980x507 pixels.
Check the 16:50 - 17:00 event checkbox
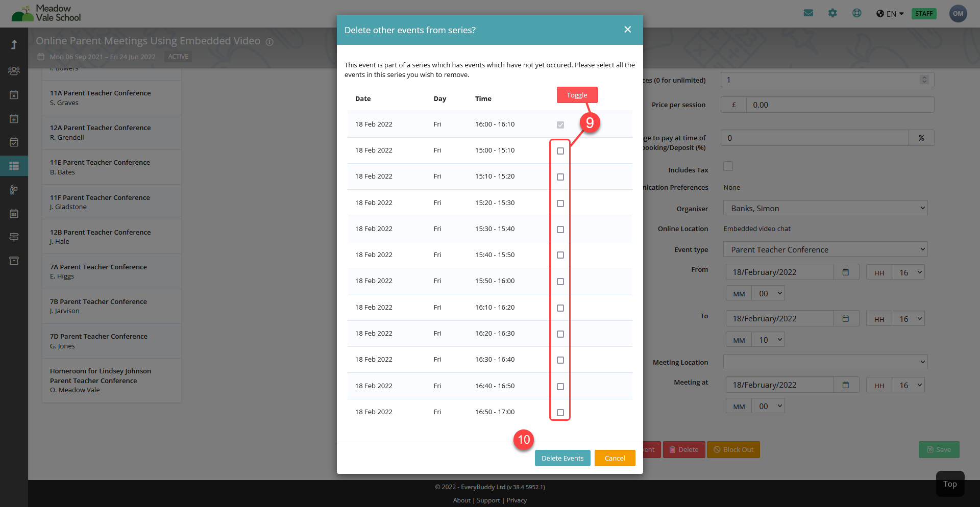(560, 412)
